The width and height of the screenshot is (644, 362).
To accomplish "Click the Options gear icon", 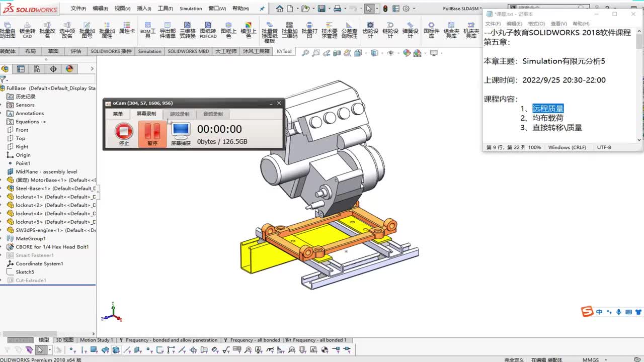I will tap(406, 9).
